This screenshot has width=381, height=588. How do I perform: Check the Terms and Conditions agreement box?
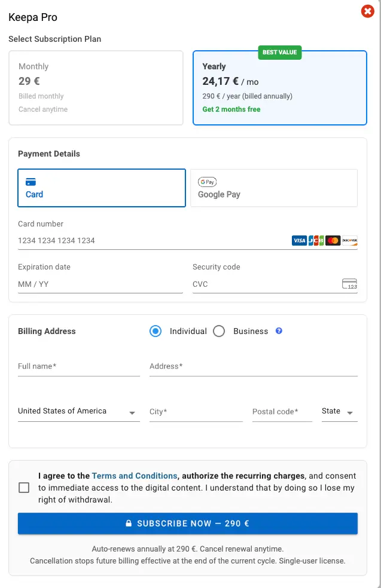24,488
